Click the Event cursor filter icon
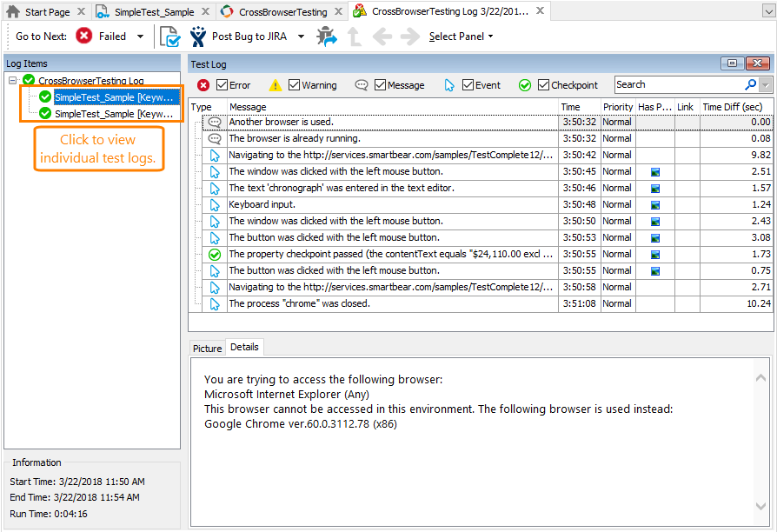Screen dimensions: 777x532 click(449, 85)
